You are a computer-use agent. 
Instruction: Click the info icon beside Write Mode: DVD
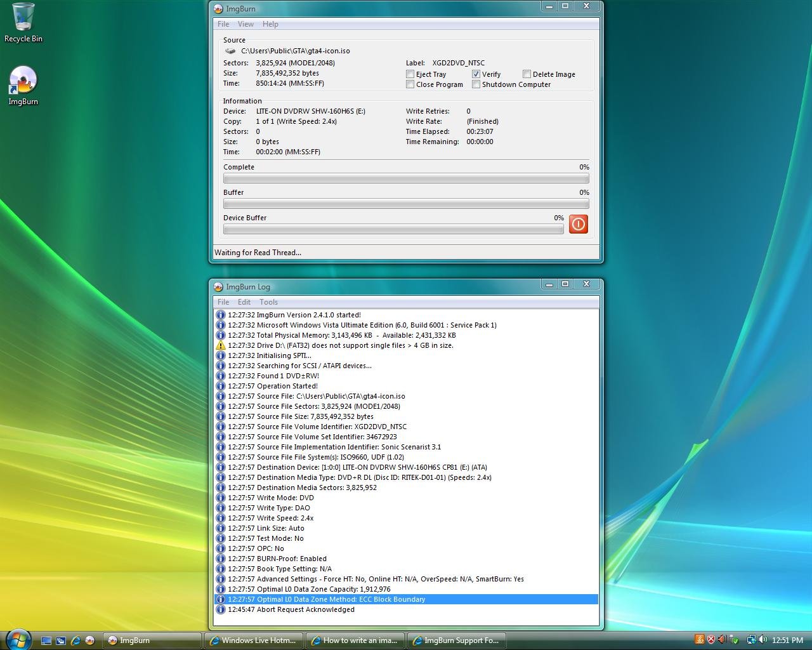(x=221, y=498)
